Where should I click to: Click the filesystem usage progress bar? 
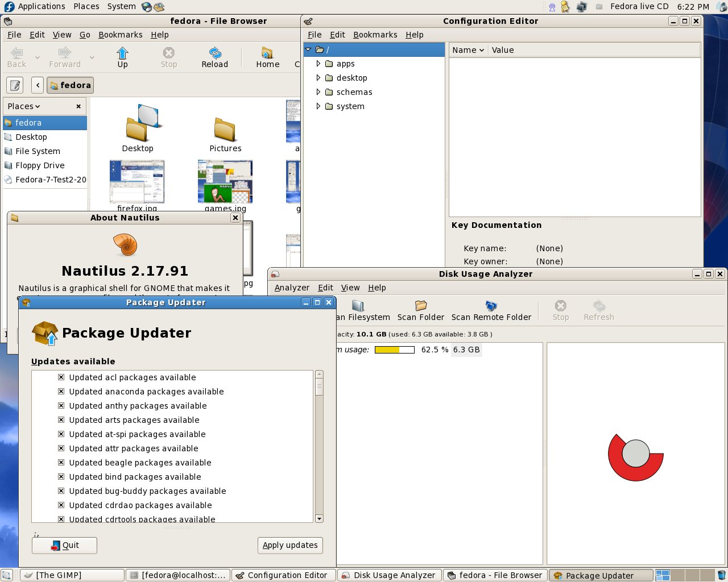click(395, 350)
